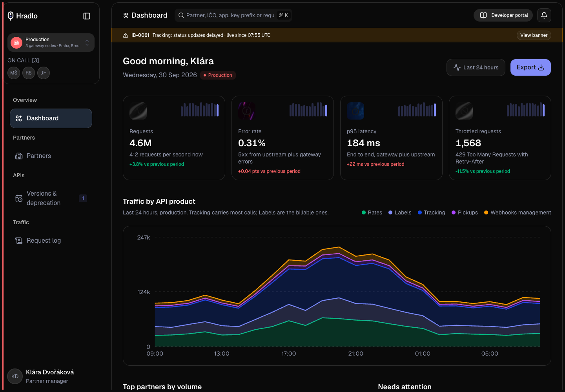
Task: Open Klára Dvořáková profile menu
Action: point(51,376)
